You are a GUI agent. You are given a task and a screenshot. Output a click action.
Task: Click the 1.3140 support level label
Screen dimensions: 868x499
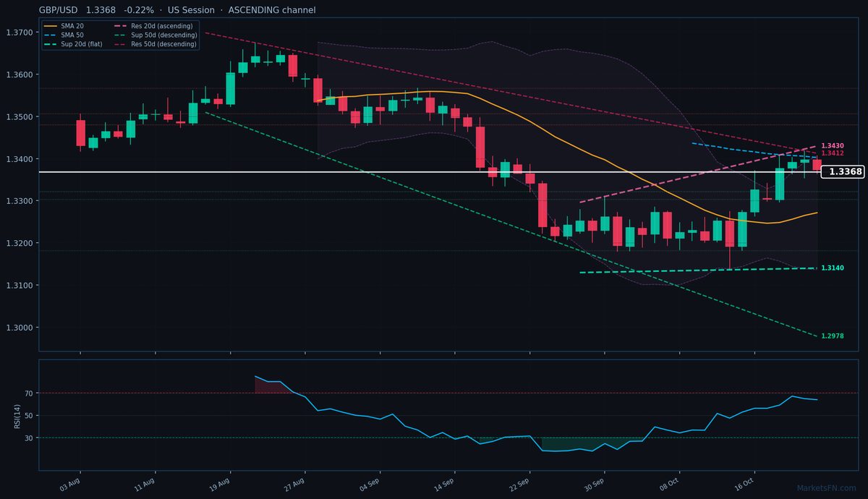click(833, 268)
